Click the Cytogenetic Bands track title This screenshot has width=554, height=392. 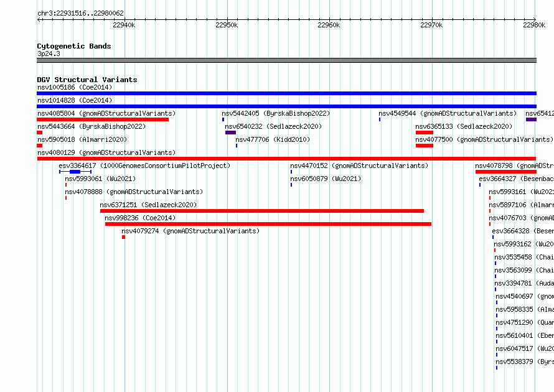[74, 46]
